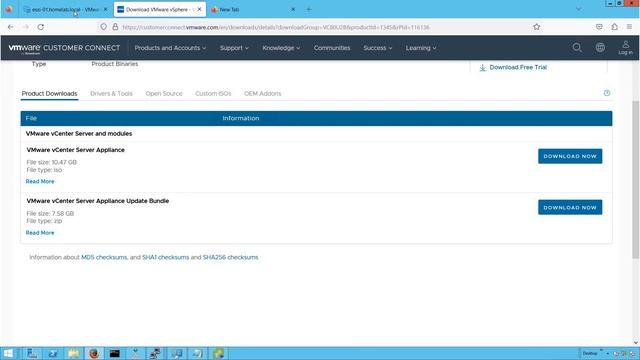This screenshot has width=640, height=360.
Task: Open the site search magnifier icon
Action: 577,48
